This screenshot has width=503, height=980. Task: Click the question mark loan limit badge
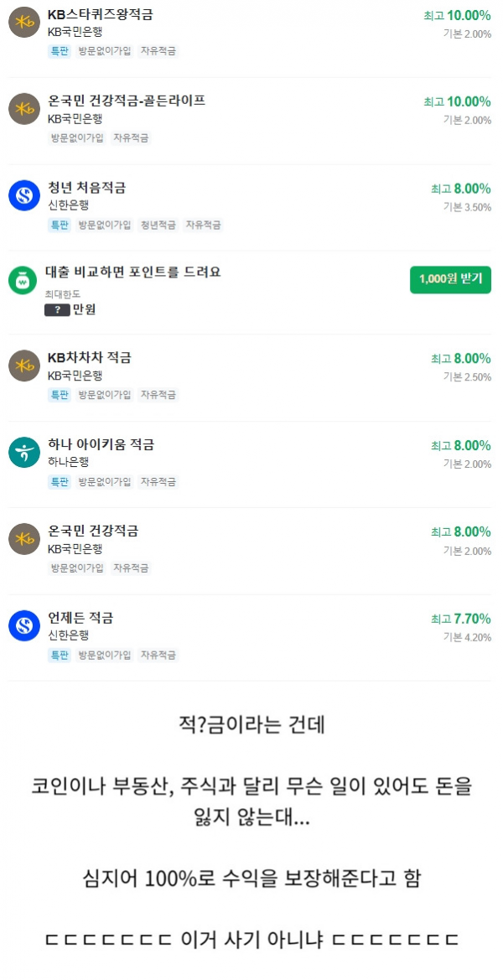click(58, 309)
